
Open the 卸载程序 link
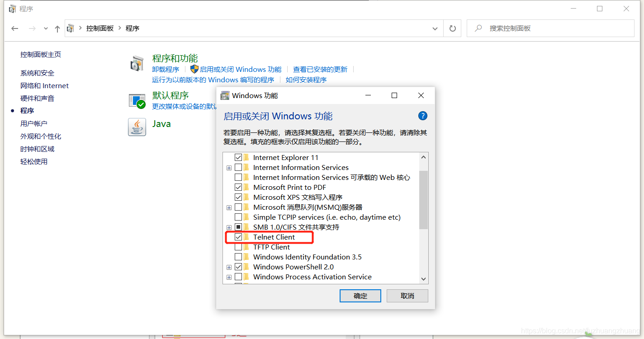166,70
